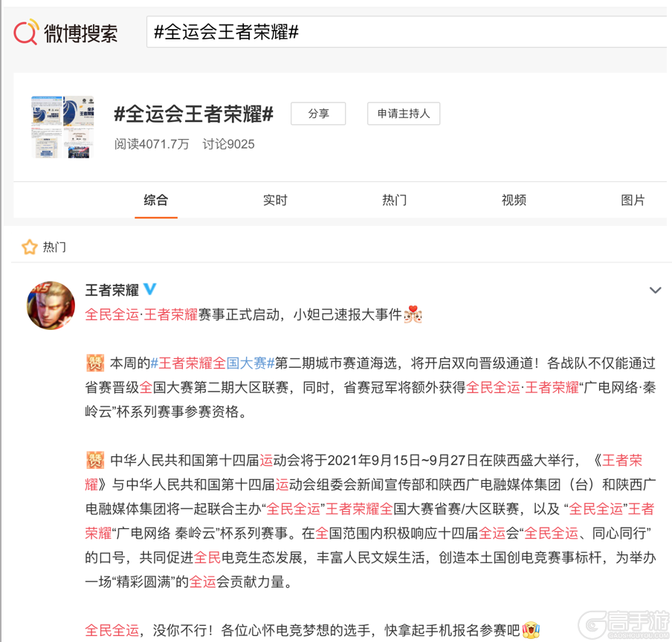Screen dimensions: 672x642
Task: Switch to the 实时 tab
Action: [x=275, y=200]
